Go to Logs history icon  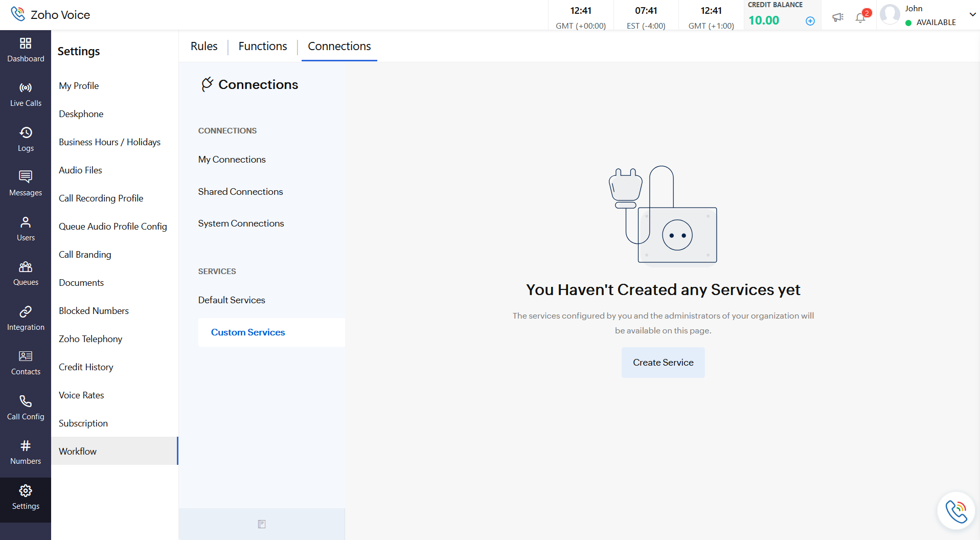pyautogui.click(x=26, y=133)
